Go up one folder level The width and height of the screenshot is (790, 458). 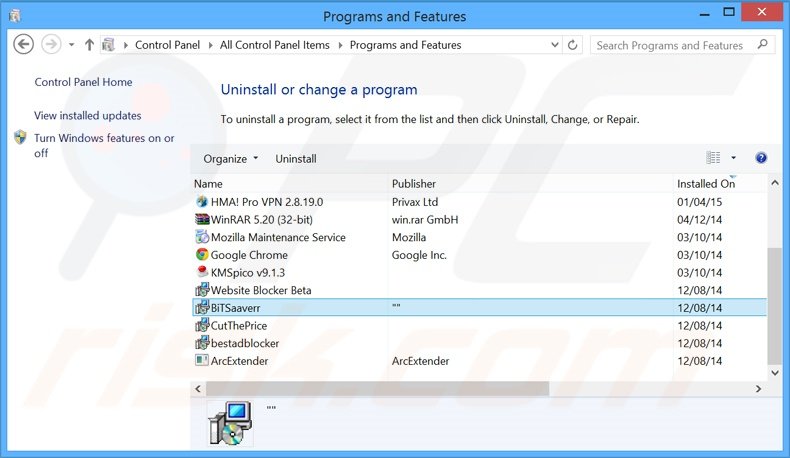click(89, 45)
